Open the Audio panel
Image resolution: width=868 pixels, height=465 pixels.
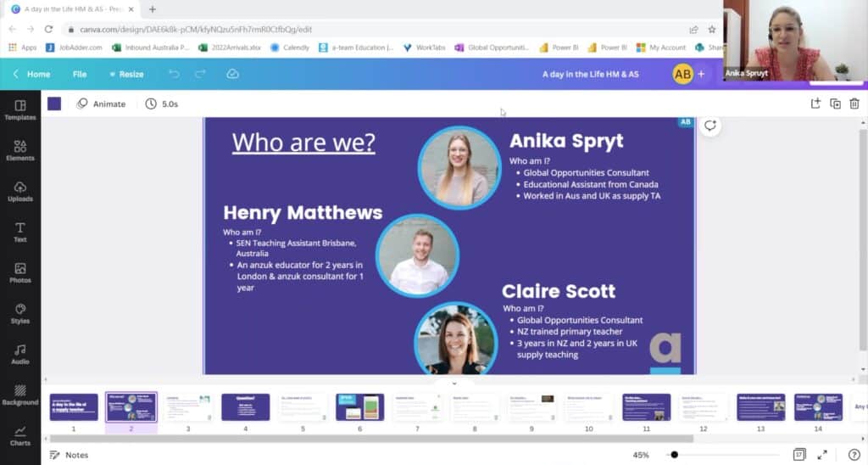(19, 354)
